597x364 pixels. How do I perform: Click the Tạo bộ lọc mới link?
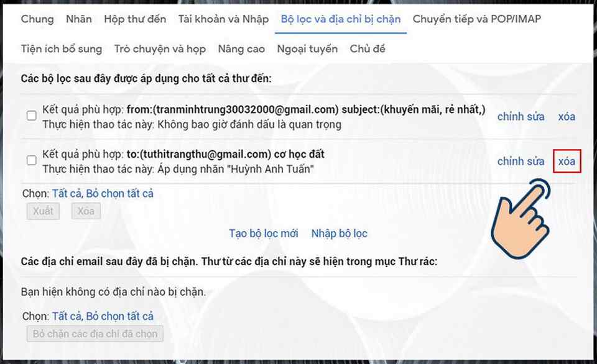[264, 234]
